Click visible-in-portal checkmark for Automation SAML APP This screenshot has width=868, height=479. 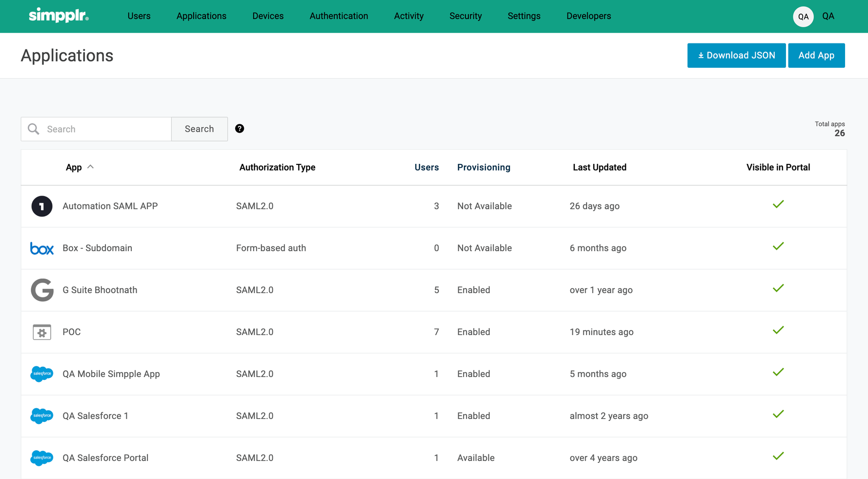(x=778, y=204)
